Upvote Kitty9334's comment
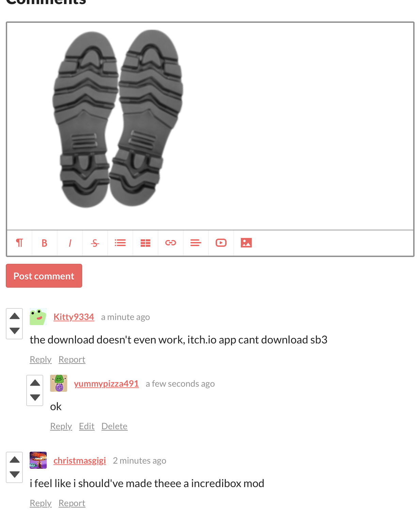 [x=15, y=316]
